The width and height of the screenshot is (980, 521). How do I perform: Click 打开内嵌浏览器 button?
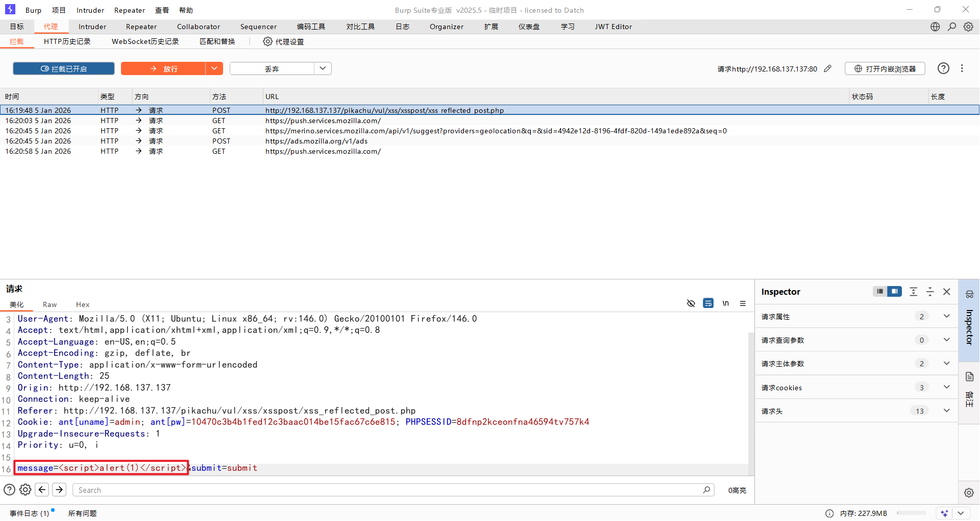point(885,68)
